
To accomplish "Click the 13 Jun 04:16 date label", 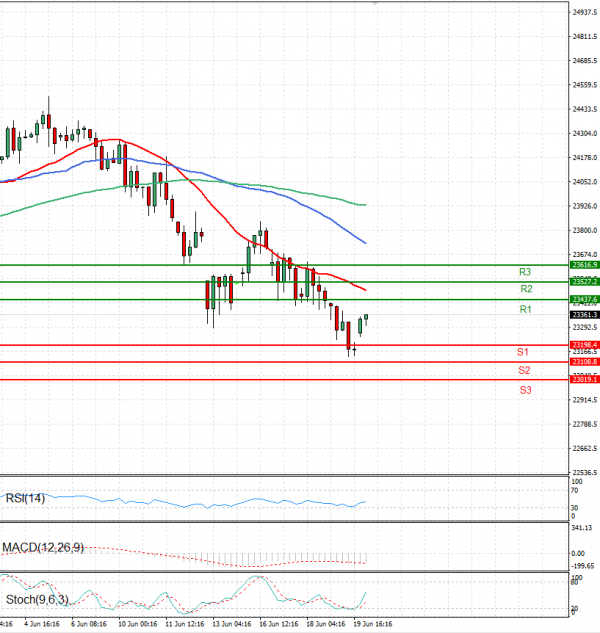I will 231,624.
